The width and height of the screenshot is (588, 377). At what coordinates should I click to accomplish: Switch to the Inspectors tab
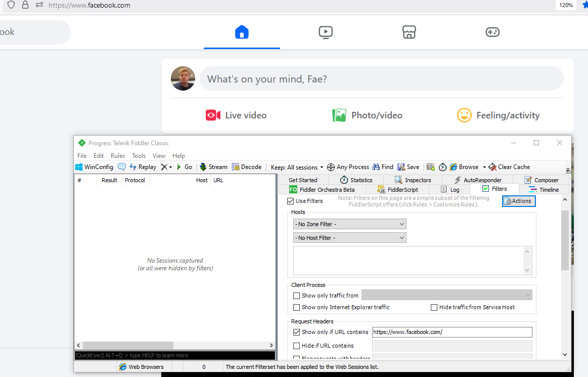click(413, 180)
